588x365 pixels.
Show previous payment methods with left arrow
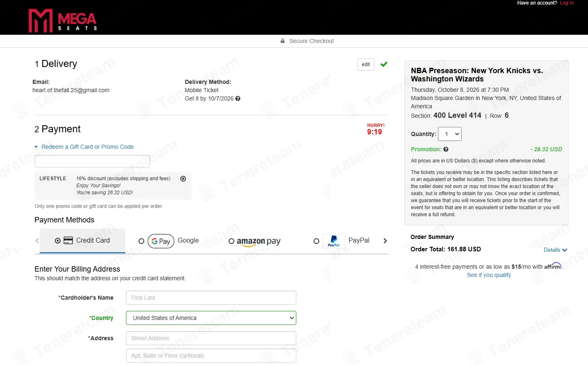(x=37, y=241)
